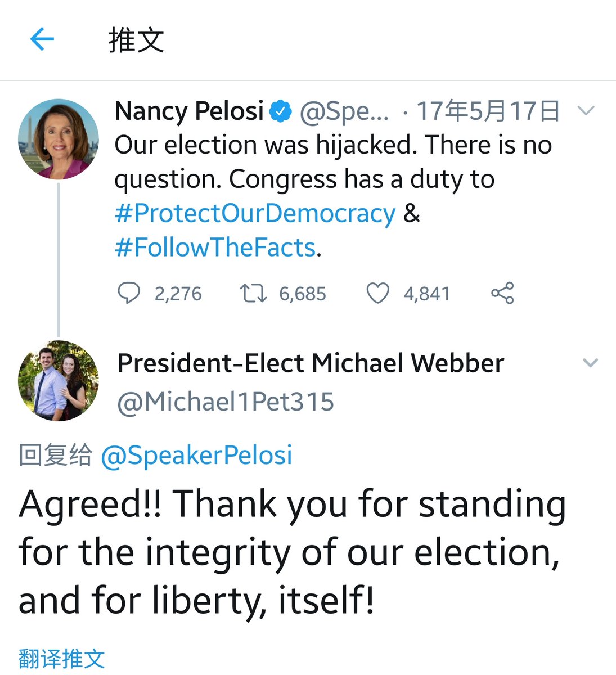
Task: Open the @SpeakerPelosi mention link
Action: point(196,455)
